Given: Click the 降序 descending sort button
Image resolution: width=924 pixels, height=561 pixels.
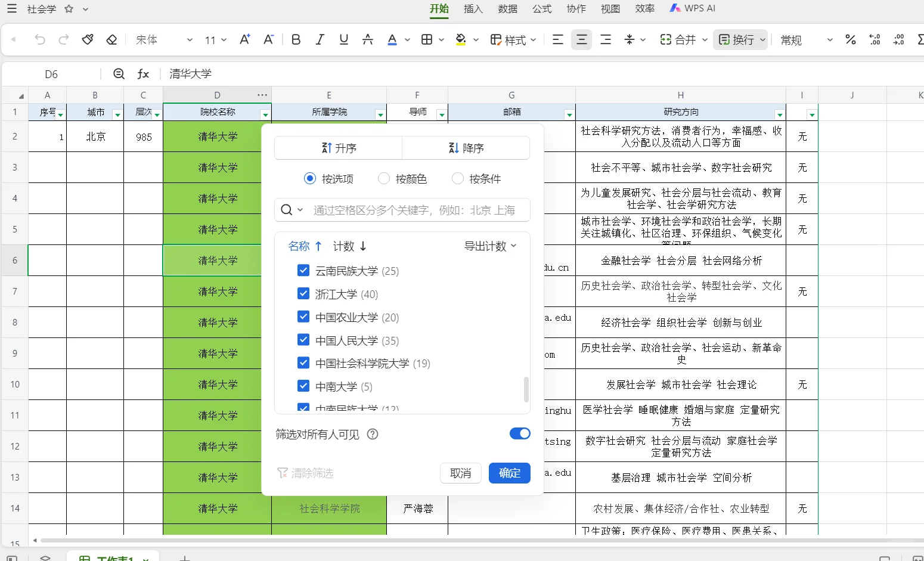Looking at the screenshot, I should pyautogui.click(x=466, y=148).
